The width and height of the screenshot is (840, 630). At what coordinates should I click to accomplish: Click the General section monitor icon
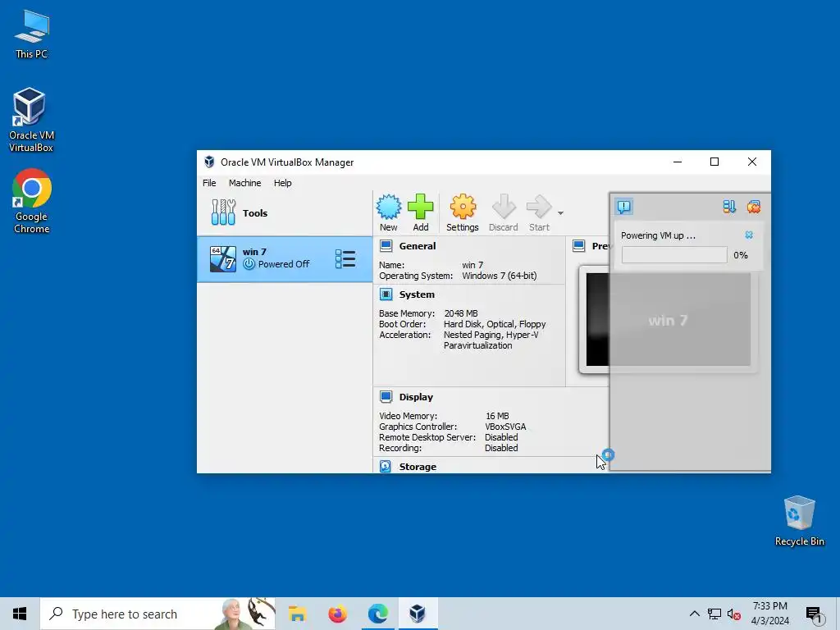pos(386,246)
